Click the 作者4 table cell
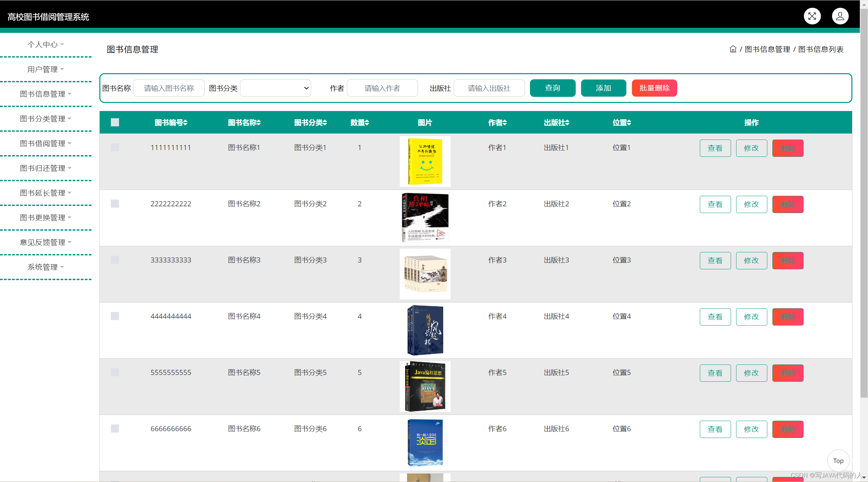 pos(497,316)
